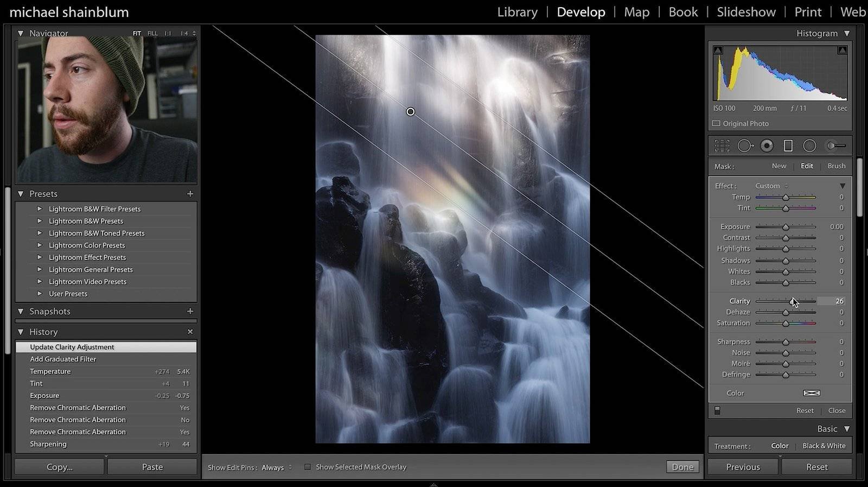The width and height of the screenshot is (868, 487).
Task: Tick the Original Photo checkbox
Action: point(716,124)
